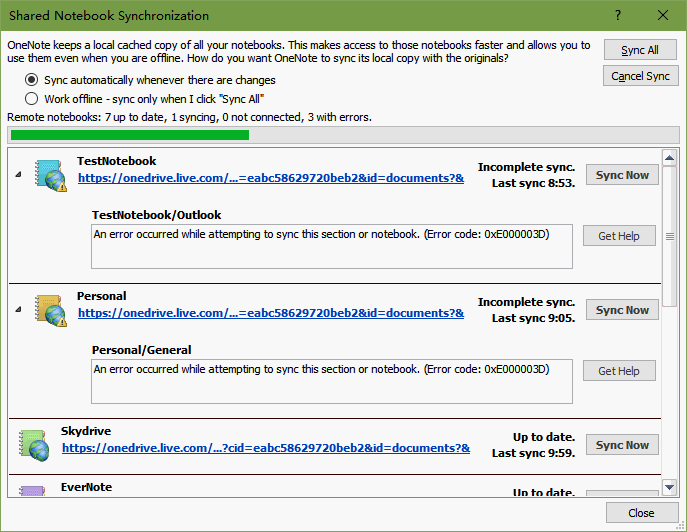This screenshot has width=687, height=532.
Task: Click Sync Now for TestNotebook
Action: pos(622,175)
